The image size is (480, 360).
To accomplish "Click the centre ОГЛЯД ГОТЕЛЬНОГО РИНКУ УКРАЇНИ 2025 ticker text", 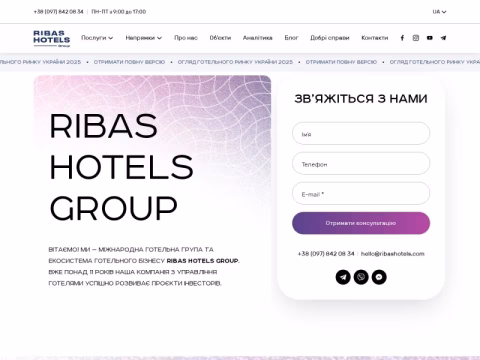I will [x=235, y=62].
